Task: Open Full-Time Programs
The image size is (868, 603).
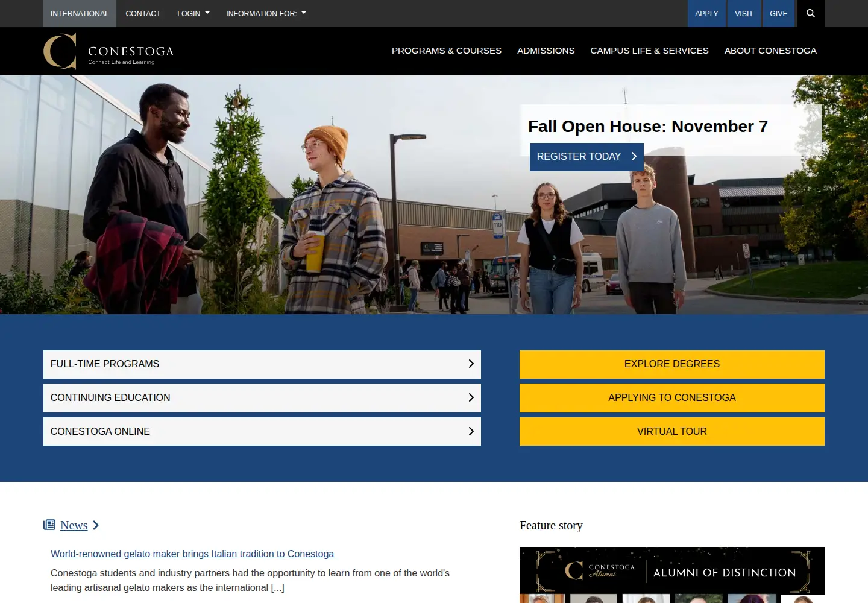Action: point(262,364)
